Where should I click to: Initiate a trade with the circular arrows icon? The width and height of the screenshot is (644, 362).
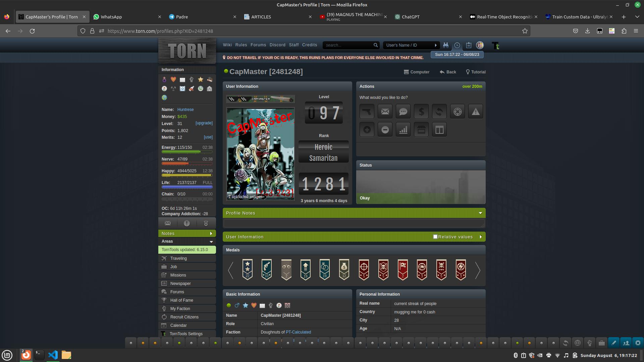coord(439,112)
